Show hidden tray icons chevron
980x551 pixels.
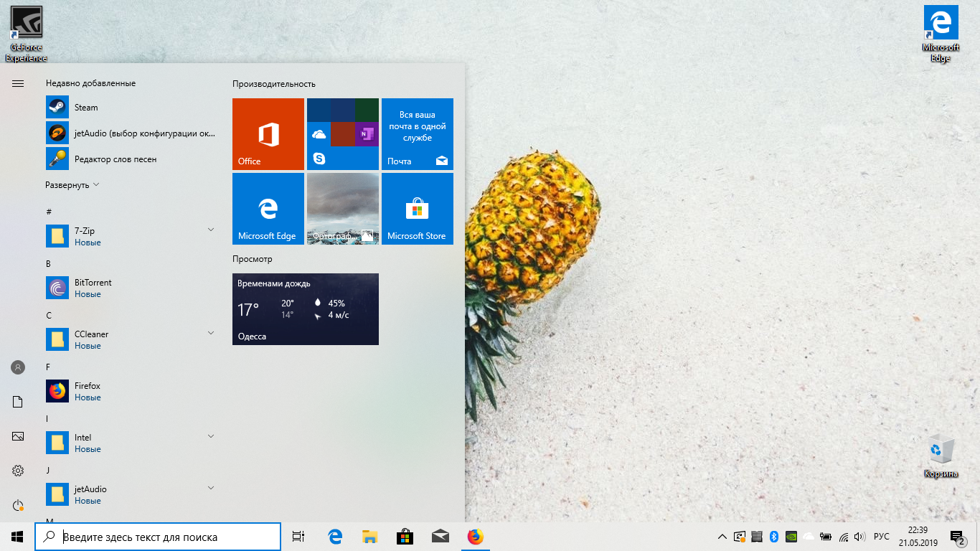click(x=722, y=537)
